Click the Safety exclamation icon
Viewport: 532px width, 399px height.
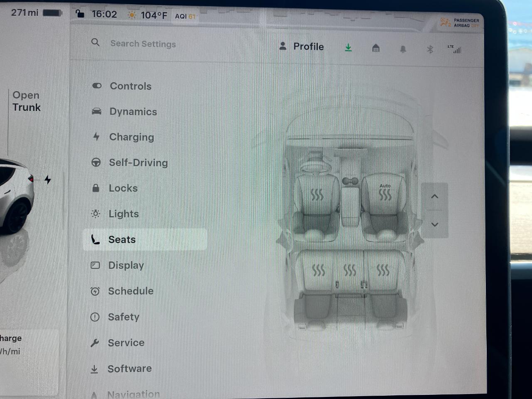[95, 317]
